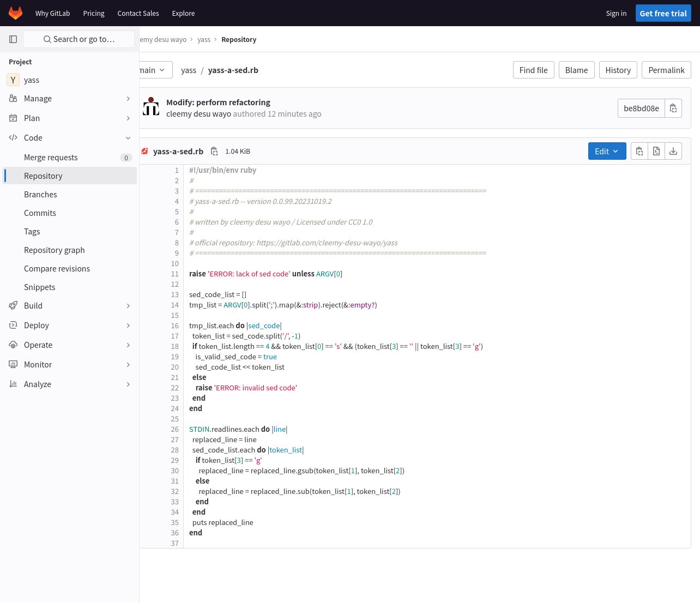The image size is (700, 603).
Task: Open the Explore page
Action: (183, 13)
